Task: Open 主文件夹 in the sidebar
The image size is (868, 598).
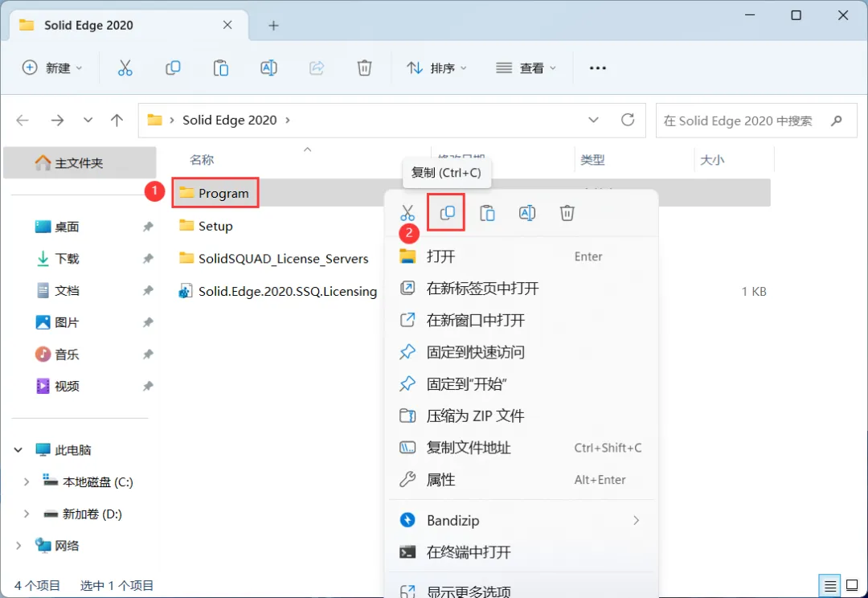Action: click(x=80, y=163)
